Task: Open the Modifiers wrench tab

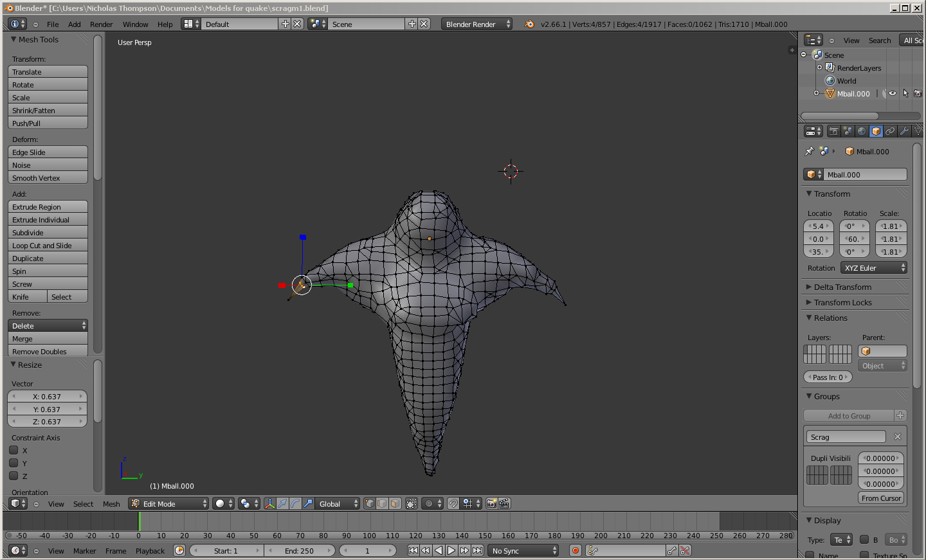Action: pos(904,131)
